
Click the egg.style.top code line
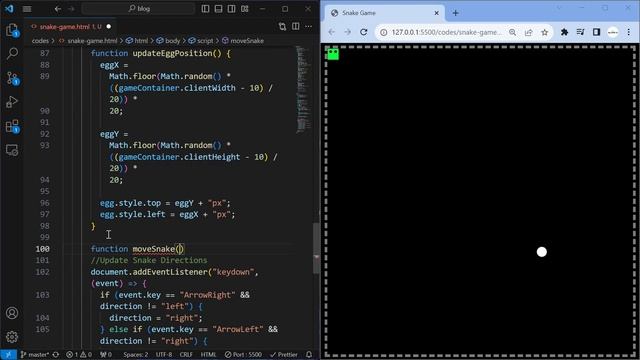tap(165, 203)
